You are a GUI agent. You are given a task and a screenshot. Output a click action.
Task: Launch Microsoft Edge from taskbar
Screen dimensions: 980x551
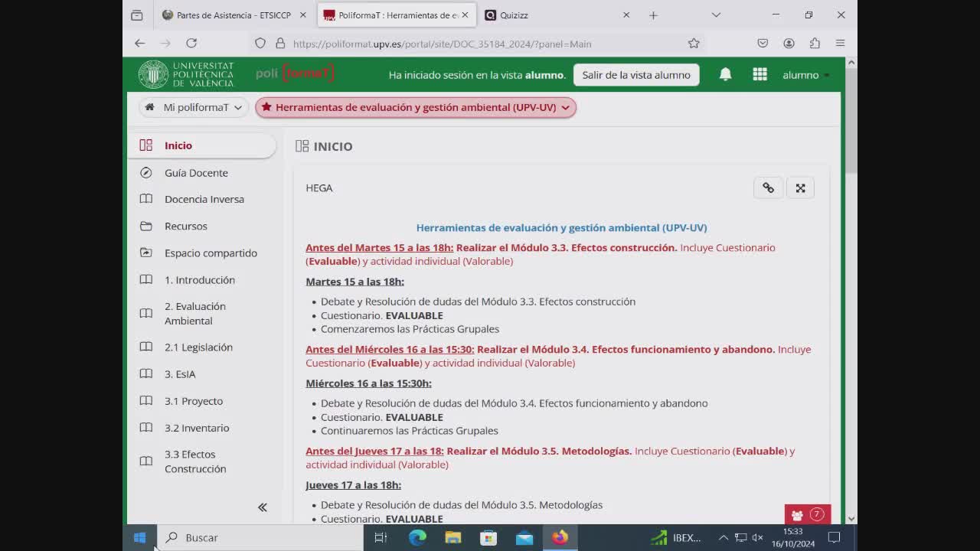coord(417,537)
